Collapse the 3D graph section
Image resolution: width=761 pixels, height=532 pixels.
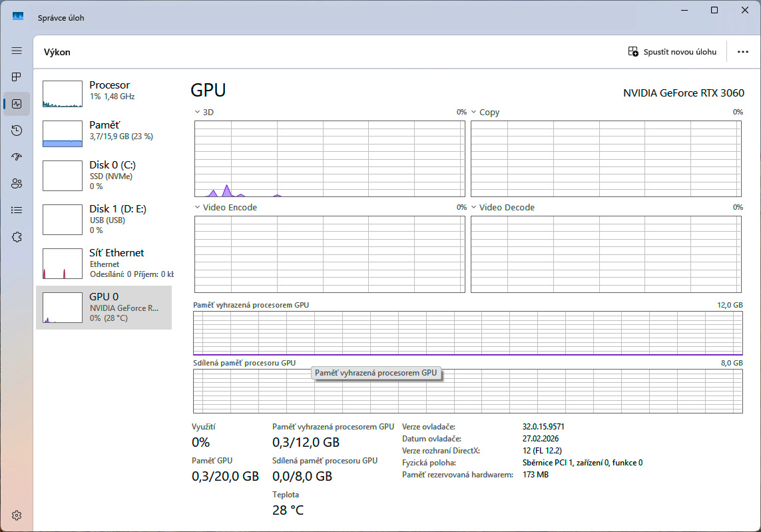click(196, 112)
